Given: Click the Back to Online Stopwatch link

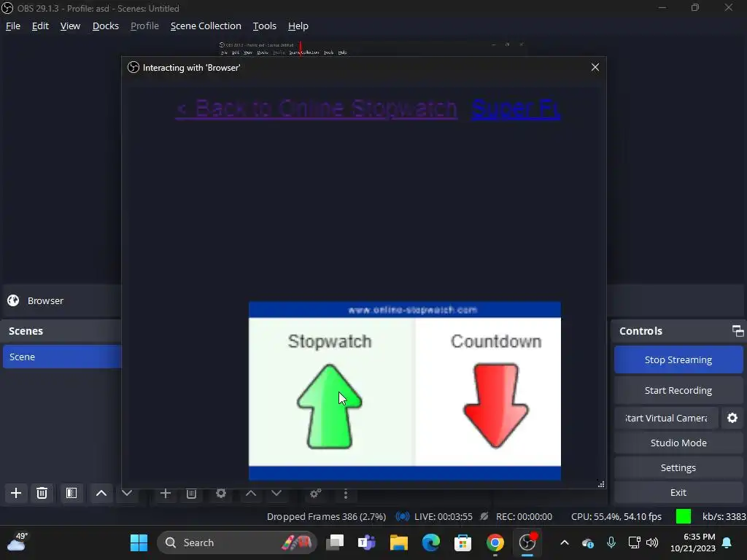Looking at the screenshot, I should (317, 109).
